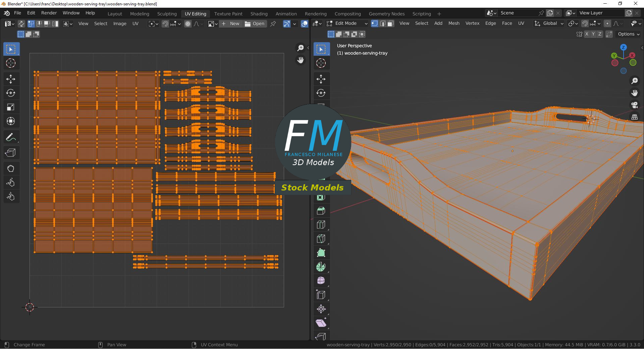Open the Render menu
The width and height of the screenshot is (644, 349).
[x=49, y=13]
